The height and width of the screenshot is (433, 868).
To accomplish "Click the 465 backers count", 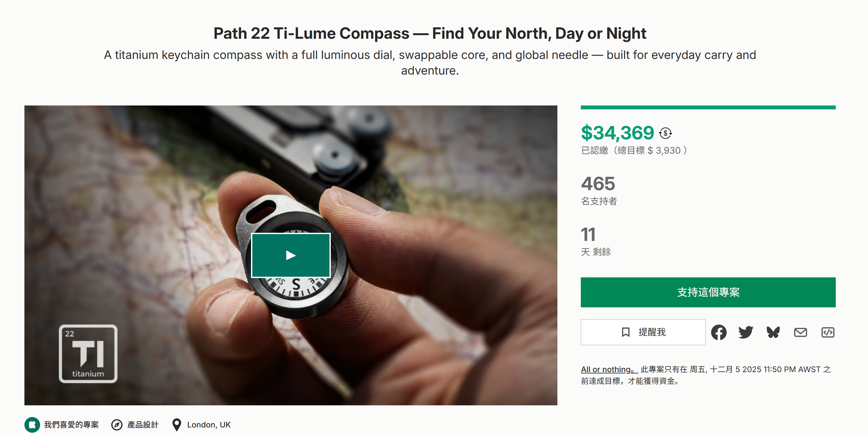I will 598,184.
